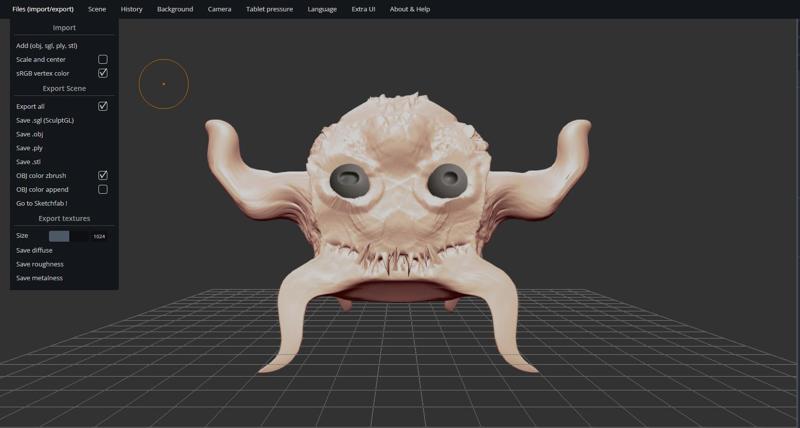Open the Files (import/export) menu

click(x=43, y=9)
